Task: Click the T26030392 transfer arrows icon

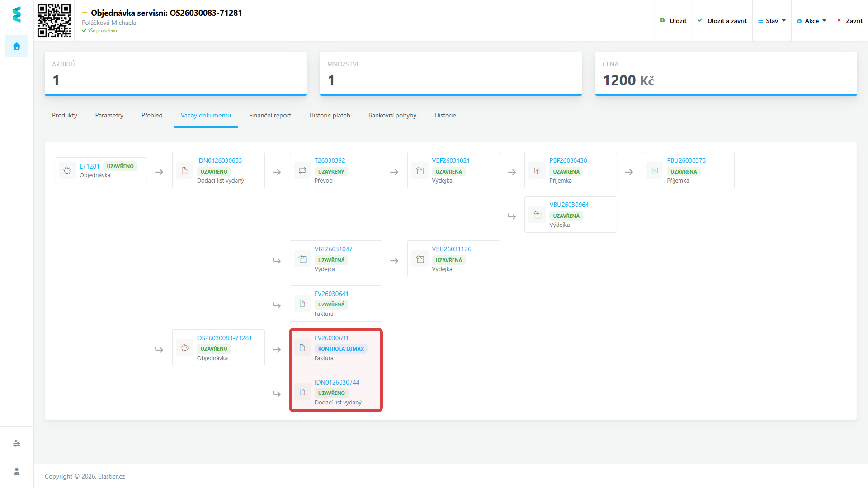Action: 302,170
